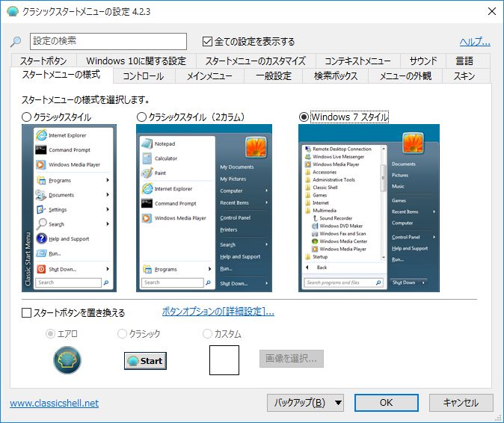Open the ヘルプ... link
504x423 pixels.
(x=475, y=42)
